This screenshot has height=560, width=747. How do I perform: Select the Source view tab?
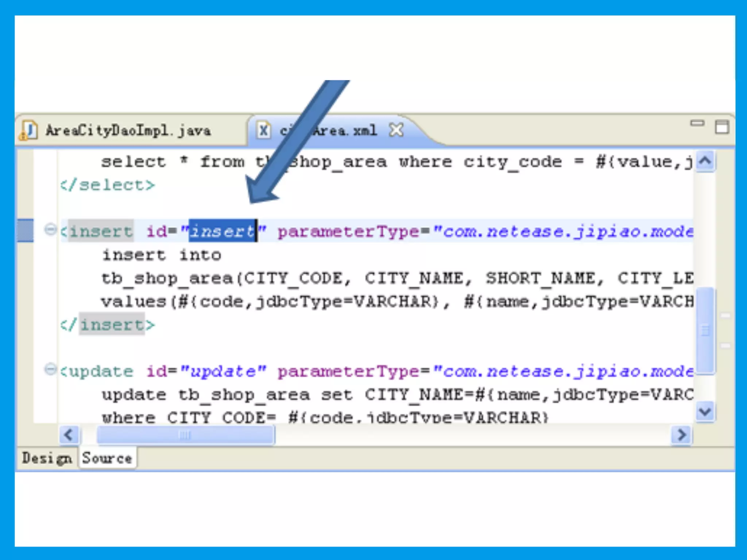pyautogui.click(x=107, y=458)
